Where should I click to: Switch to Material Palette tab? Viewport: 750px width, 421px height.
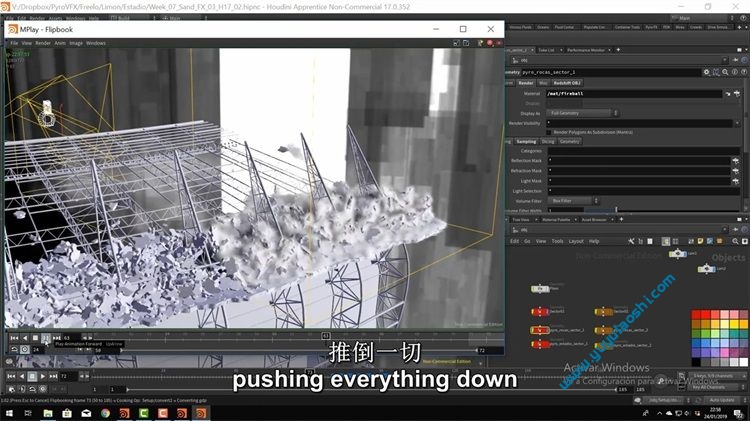pyautogui.click(x=556, y=220)
